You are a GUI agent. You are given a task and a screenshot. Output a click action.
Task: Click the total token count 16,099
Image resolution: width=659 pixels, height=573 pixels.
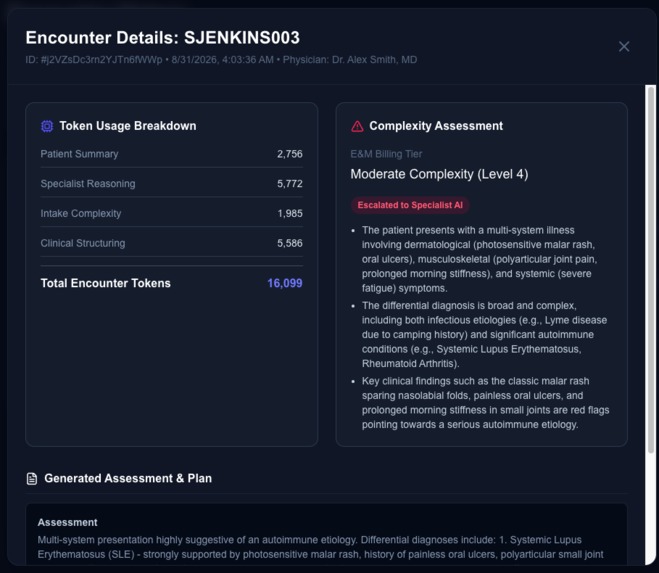coord(285,283)
